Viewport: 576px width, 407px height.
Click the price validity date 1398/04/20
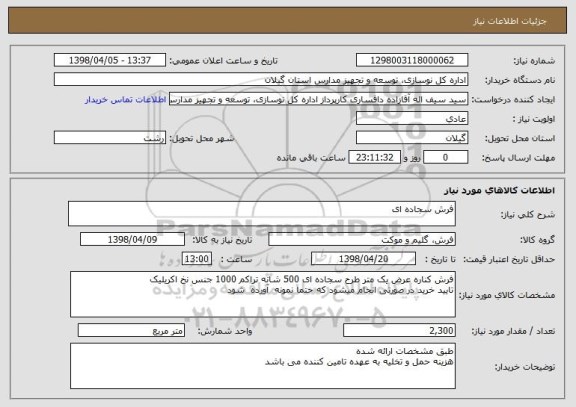click(x=363, y=259)
